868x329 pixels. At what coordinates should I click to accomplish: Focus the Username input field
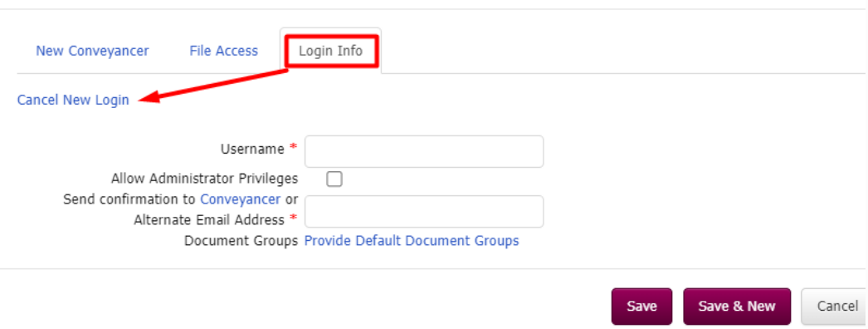pyautogui.click(x=424, y=151)
